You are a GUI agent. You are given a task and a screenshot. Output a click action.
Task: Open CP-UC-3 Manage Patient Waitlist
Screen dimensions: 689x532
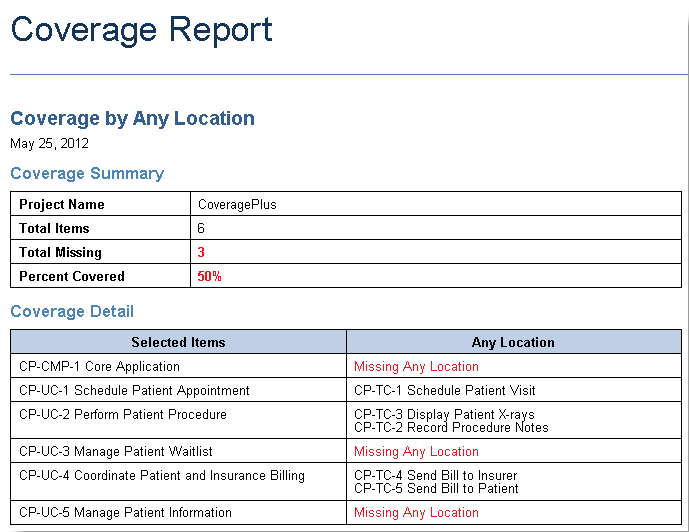pyautogui.click(x=116, y=451)
